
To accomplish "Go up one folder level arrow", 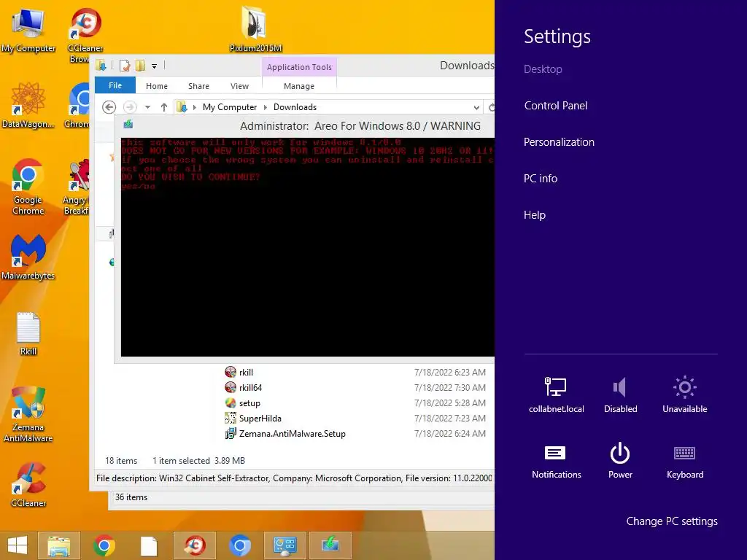I will point(164,107).
